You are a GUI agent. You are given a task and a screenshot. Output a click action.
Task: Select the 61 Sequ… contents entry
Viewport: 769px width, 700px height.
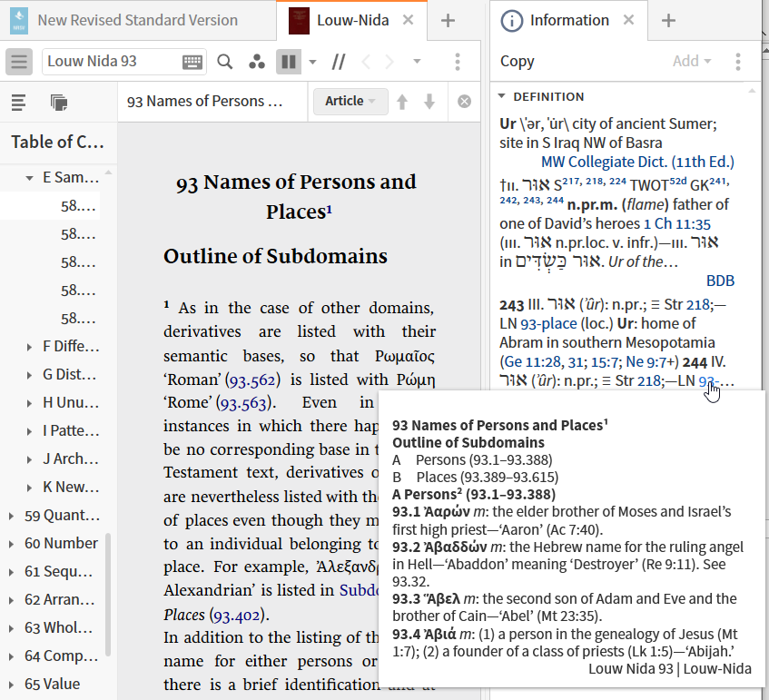click(x=58, y=571)
